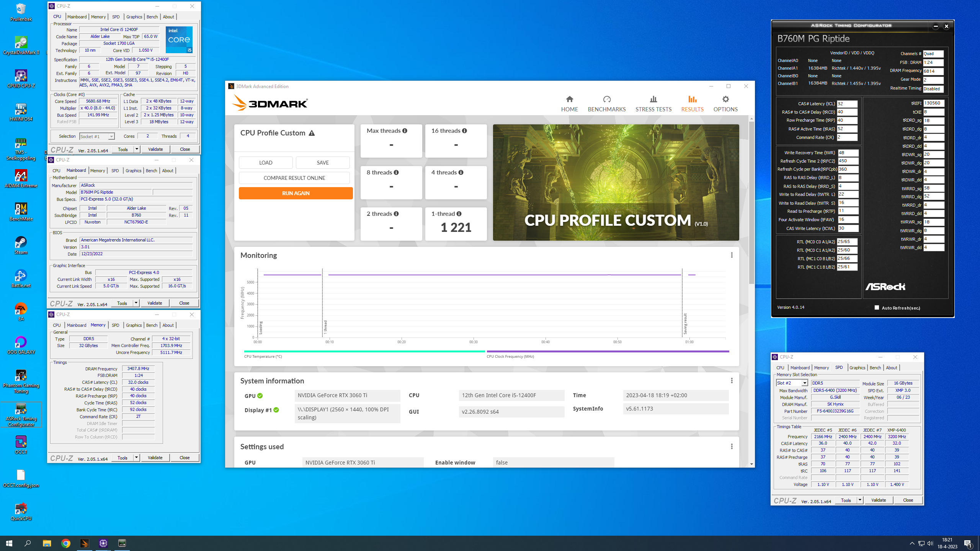Open OCCT.config.json file icon
The height and width of the screenshot is (551, 980).
(x=21, y=478)
